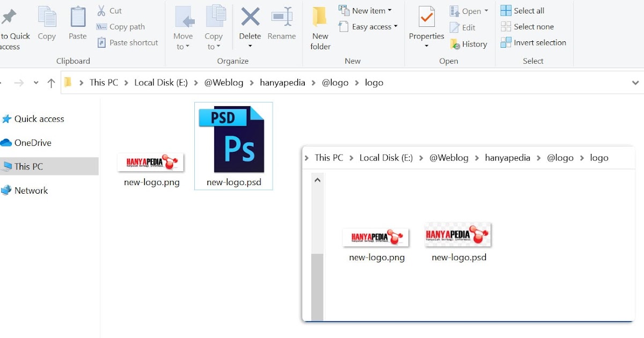644x338 pixels.
Task: Go up one folder level
Action: coord(51,83)
